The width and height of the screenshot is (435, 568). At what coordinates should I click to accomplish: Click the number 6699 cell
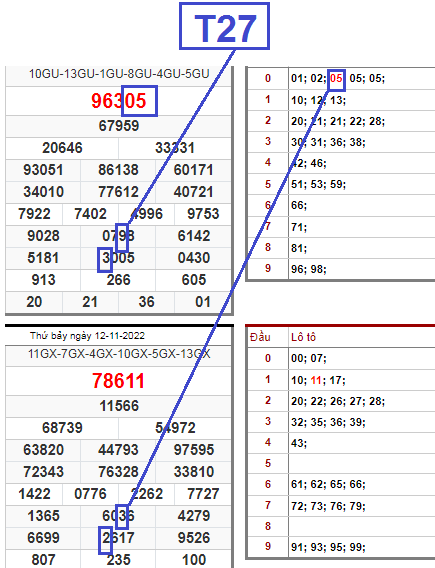(x=43, y=538)
